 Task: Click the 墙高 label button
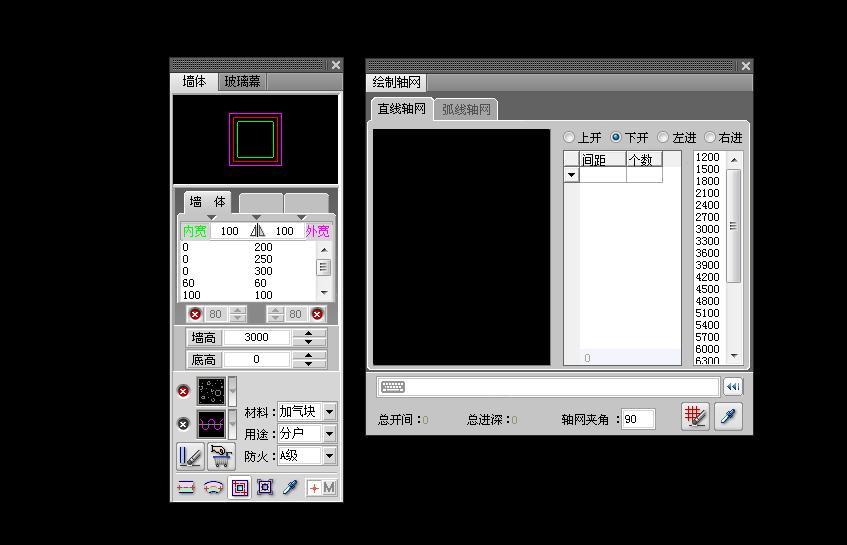click(x=204, y=338)
